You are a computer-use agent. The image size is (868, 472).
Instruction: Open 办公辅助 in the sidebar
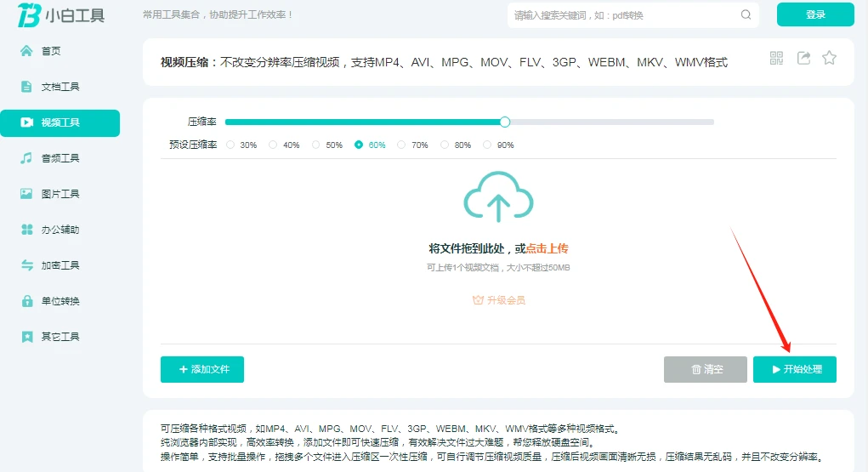[60, 230]
